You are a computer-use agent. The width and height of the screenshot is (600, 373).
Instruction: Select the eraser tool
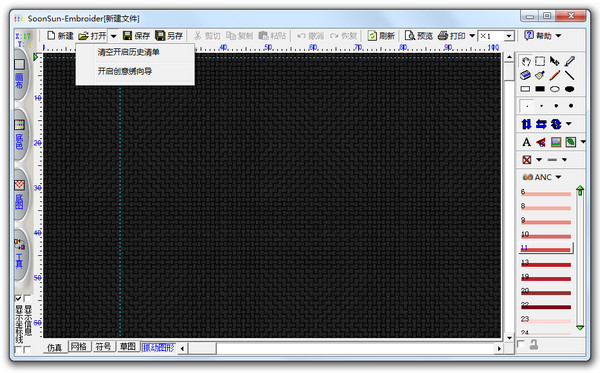pyautogui.click(x=525, y=75)
